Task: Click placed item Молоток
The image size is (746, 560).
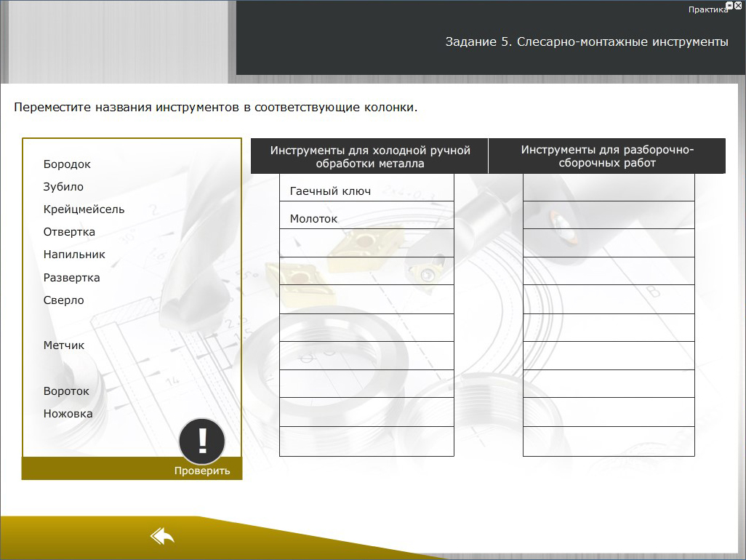Action: 313,219
